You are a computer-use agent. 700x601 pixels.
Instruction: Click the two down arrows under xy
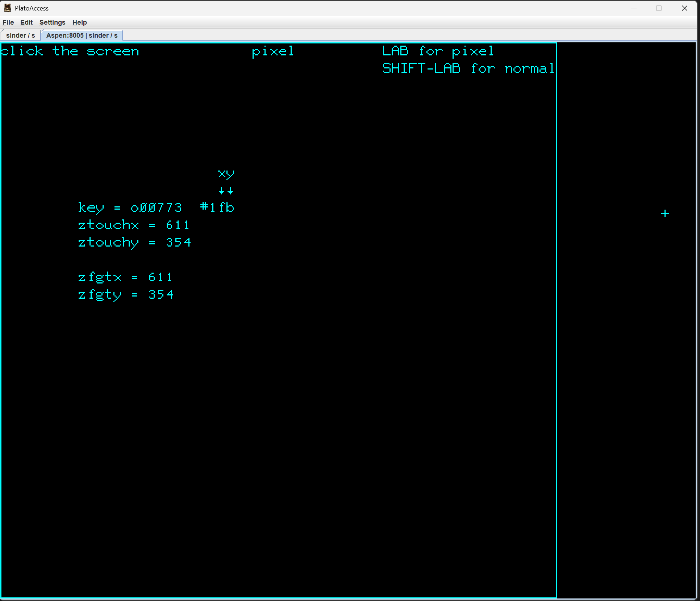(x=226, y=191)
